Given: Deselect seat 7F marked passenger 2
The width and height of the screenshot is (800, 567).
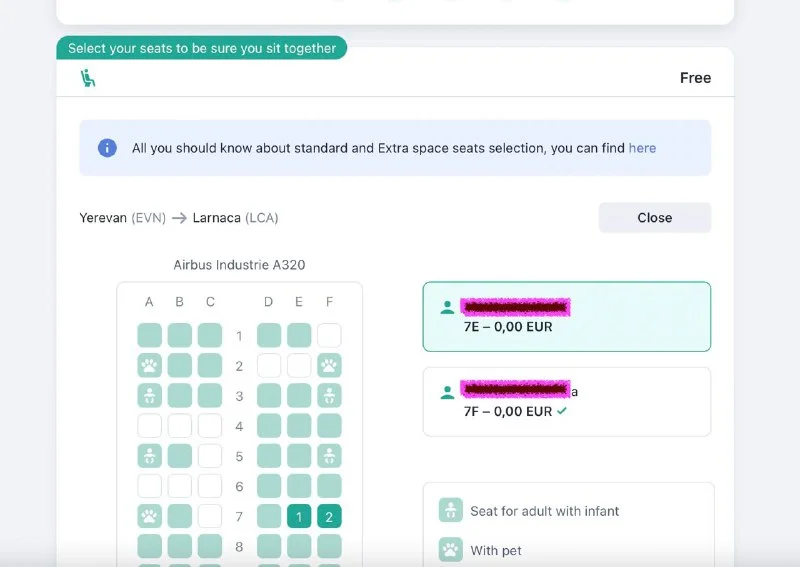Looking at the screenshot, I should (329, 516).
